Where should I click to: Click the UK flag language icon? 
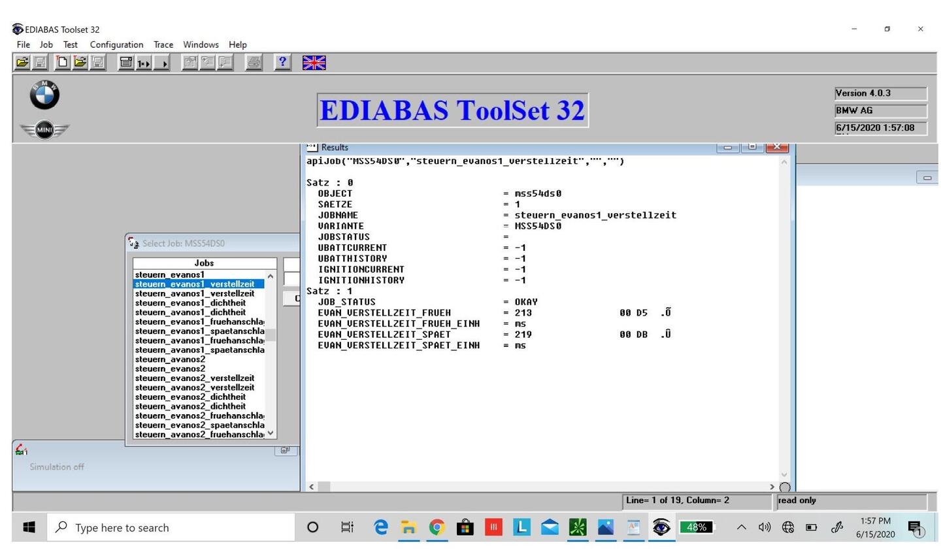coord(314,63)
